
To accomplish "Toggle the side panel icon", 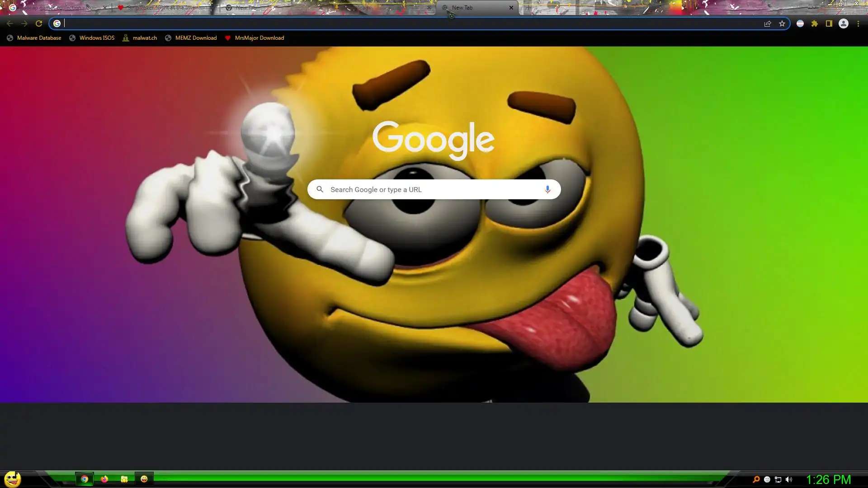I will tap(829, 23).
